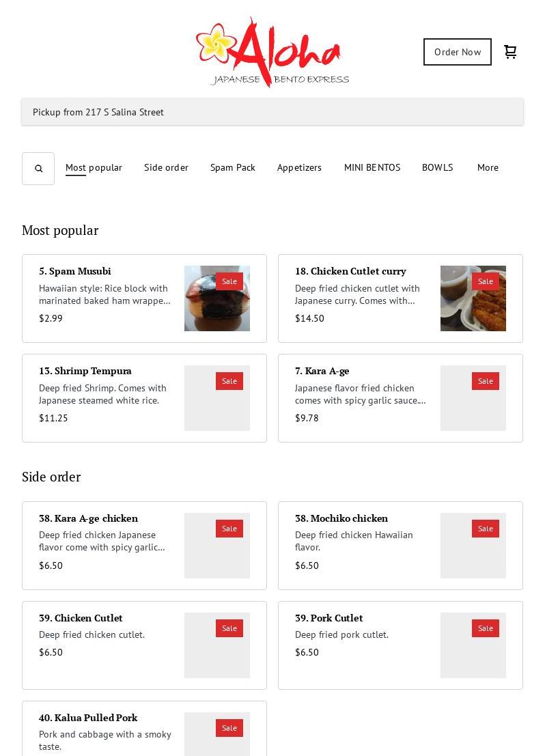Screen dimensions: 545x756
Task: Open the shopping cart icon
Action: (510, 52)
